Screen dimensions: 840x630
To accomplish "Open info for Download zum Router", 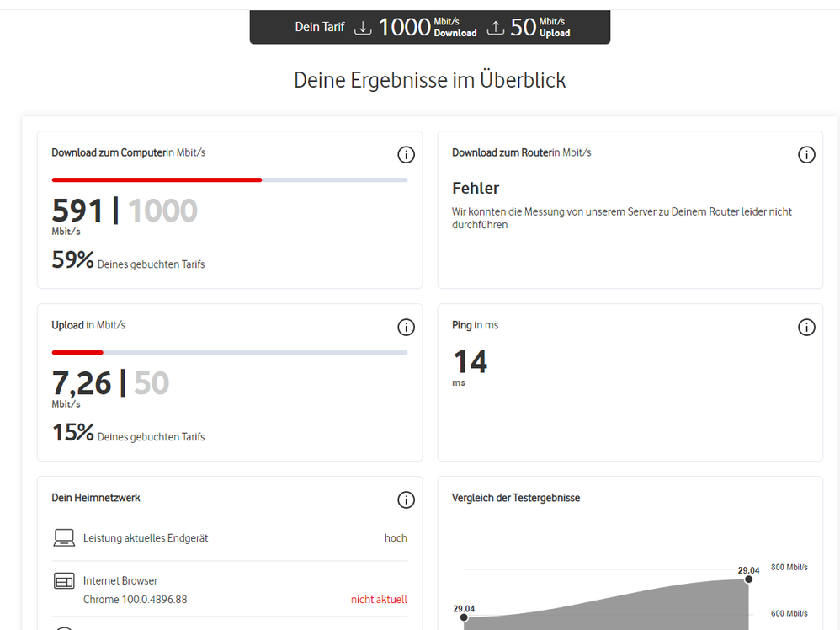I will [806, 155].
